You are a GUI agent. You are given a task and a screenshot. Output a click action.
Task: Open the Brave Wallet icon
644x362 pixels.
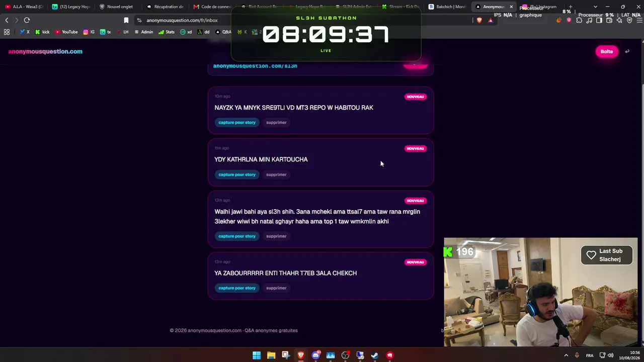click(609, 20)
